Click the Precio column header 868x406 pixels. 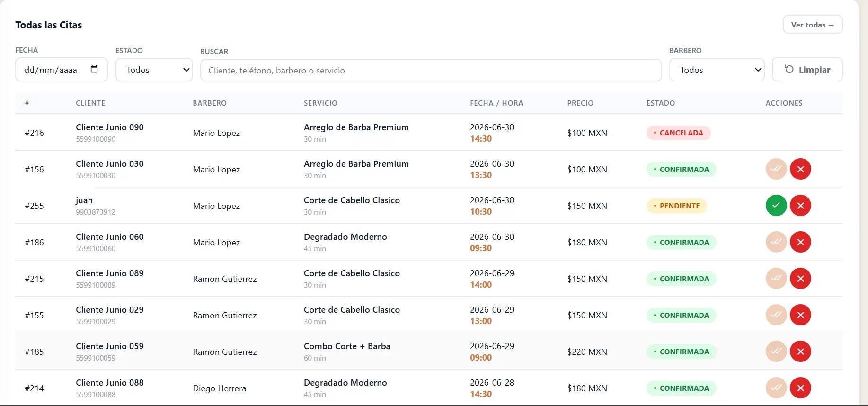[580, 103]
